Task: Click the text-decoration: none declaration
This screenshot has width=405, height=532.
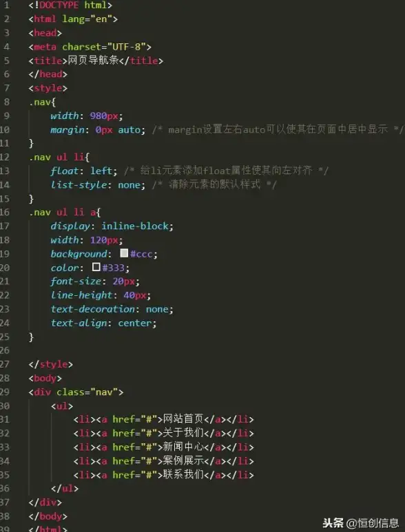Action: coord(112,309)
